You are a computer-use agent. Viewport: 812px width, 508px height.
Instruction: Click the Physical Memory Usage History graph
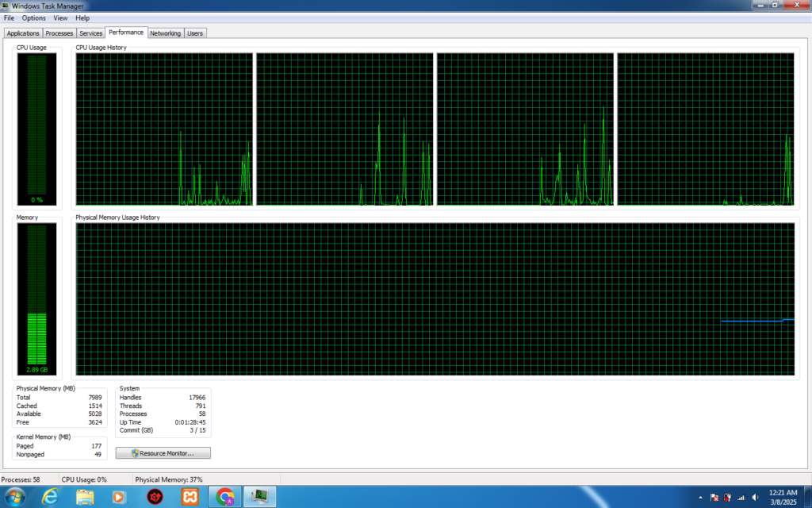click(435, 299)
